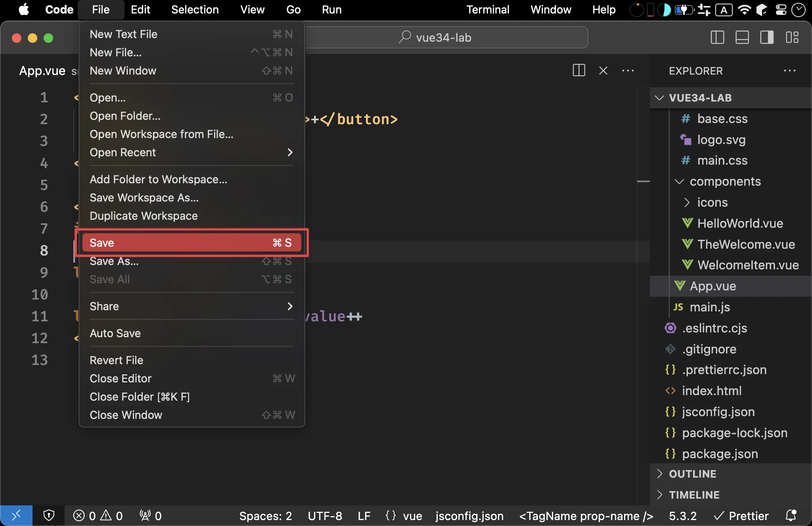Split the editor to the right
The height and width of the screenshot is (526, 812).
point(579,71)
